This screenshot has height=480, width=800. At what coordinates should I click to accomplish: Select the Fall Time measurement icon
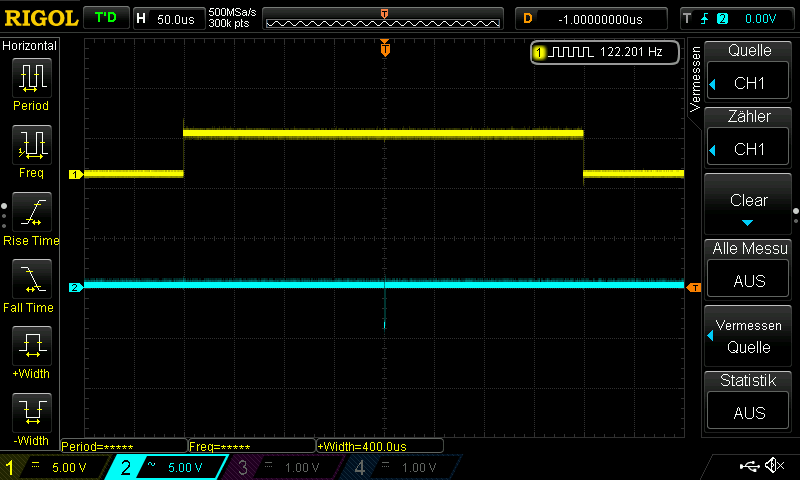pos(32,279)
